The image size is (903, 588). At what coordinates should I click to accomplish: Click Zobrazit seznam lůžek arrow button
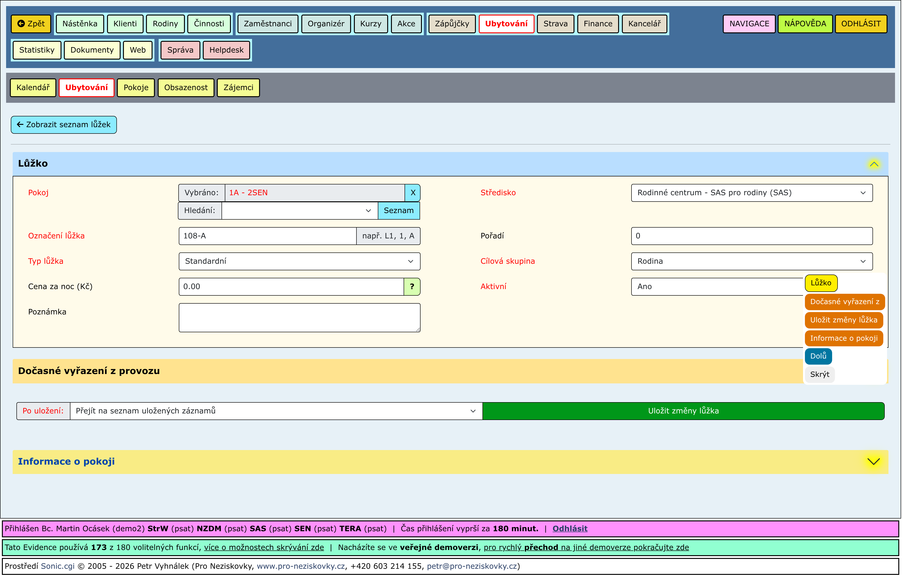tap(64, 125)
